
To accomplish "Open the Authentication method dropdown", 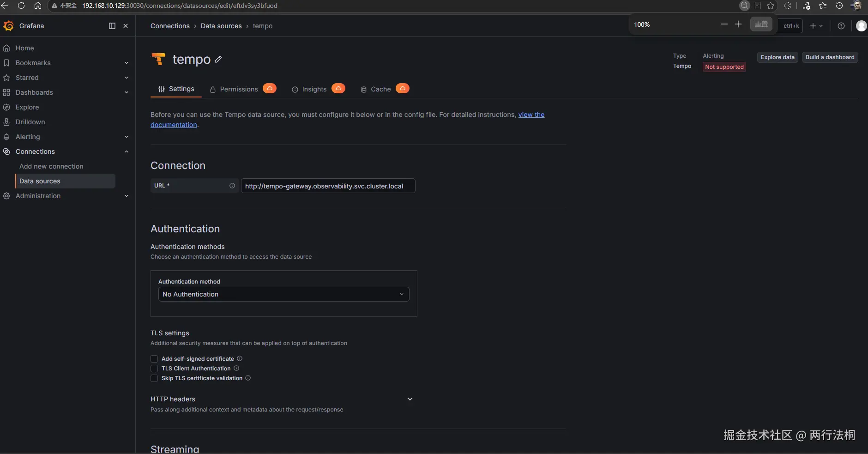I will pyautogui.click(x=283, y=294).
